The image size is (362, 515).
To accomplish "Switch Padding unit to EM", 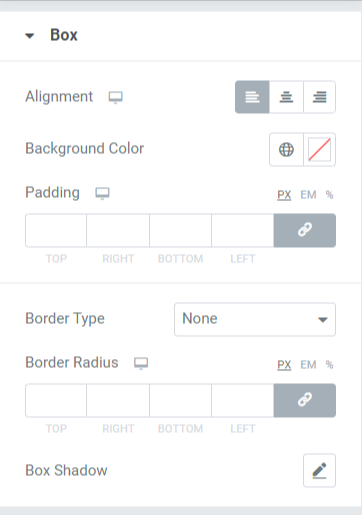I will (x=308, y=195).
